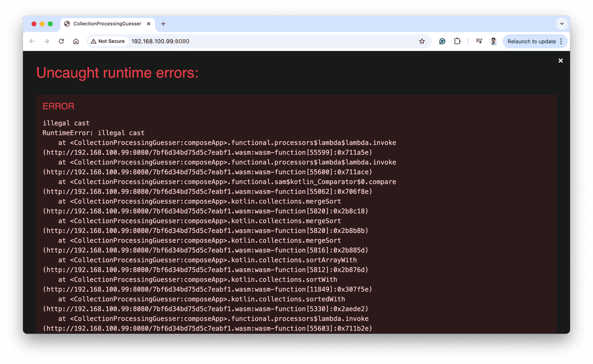
Task: Click the browser forward arrow
Action: tap(47, 41)
